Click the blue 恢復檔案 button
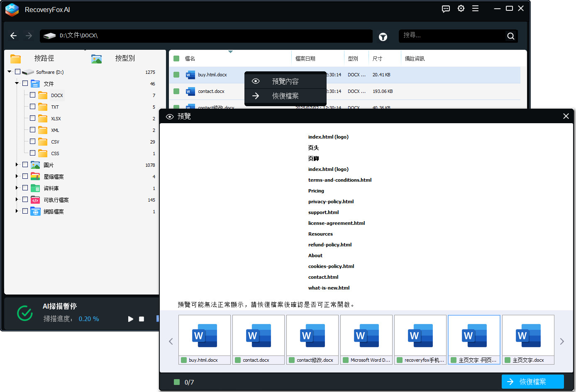Image resolution: width=576 pixels, height=392 pixels. 532,382
